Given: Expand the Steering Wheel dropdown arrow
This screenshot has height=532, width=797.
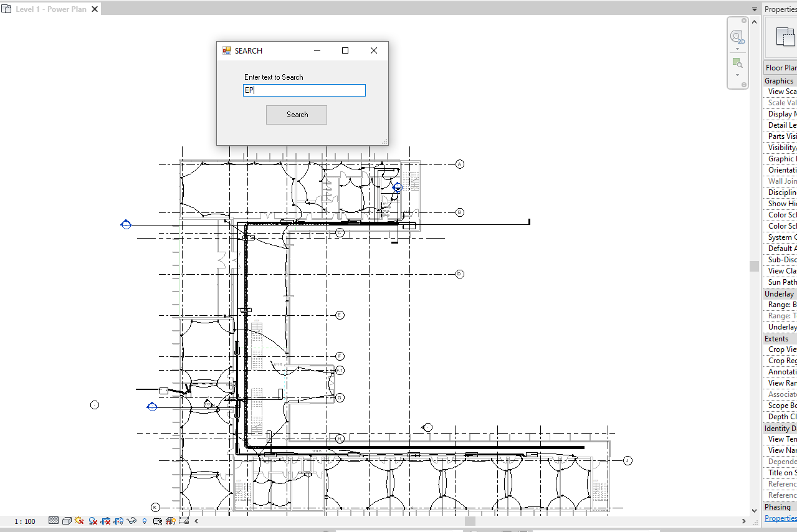Looking at the screenshot, I should [737, 49].
